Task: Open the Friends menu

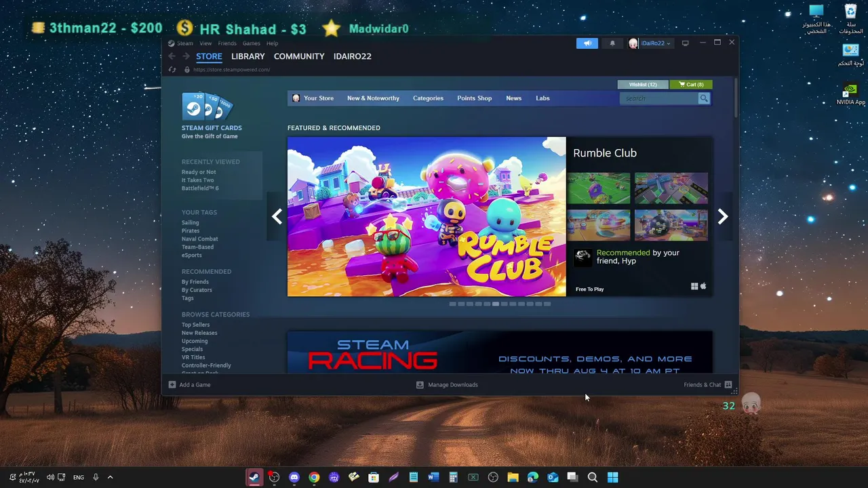Action: point(227,43)
